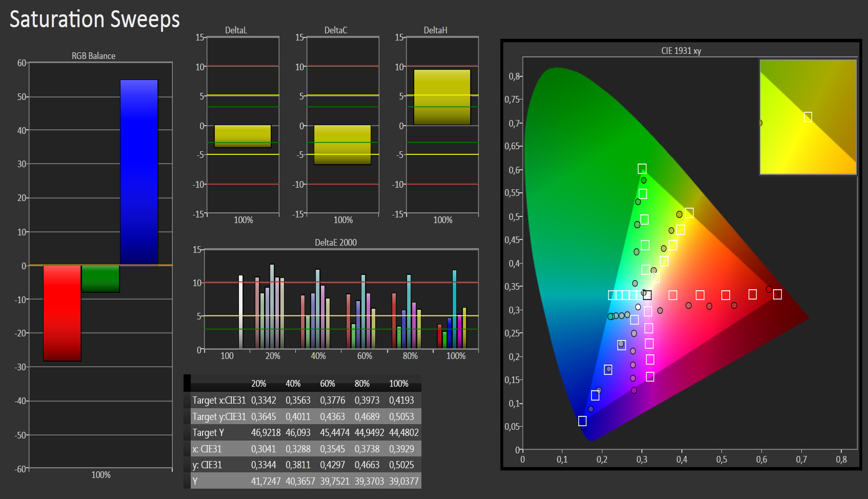The height and width of the screenshot is (499, 868).
Task: Click the table cell reading 0,4297
Action: pos(332,465)
